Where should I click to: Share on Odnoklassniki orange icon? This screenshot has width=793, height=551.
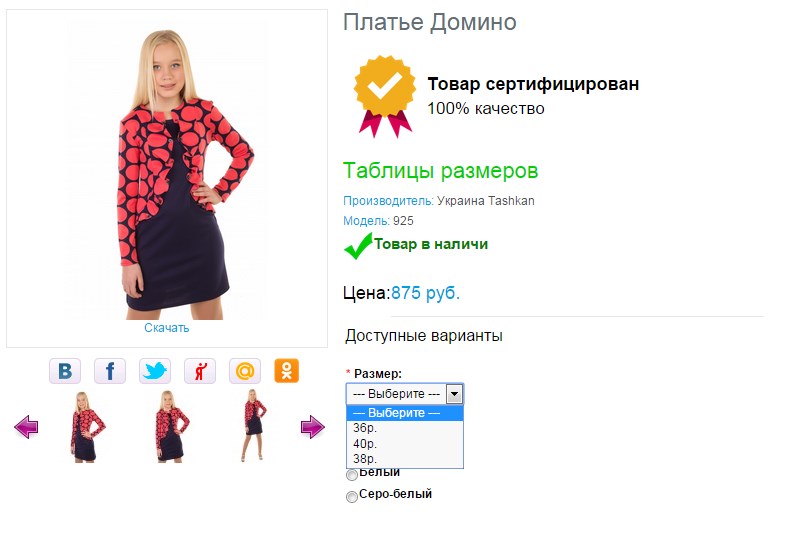[x=287, y=371]
